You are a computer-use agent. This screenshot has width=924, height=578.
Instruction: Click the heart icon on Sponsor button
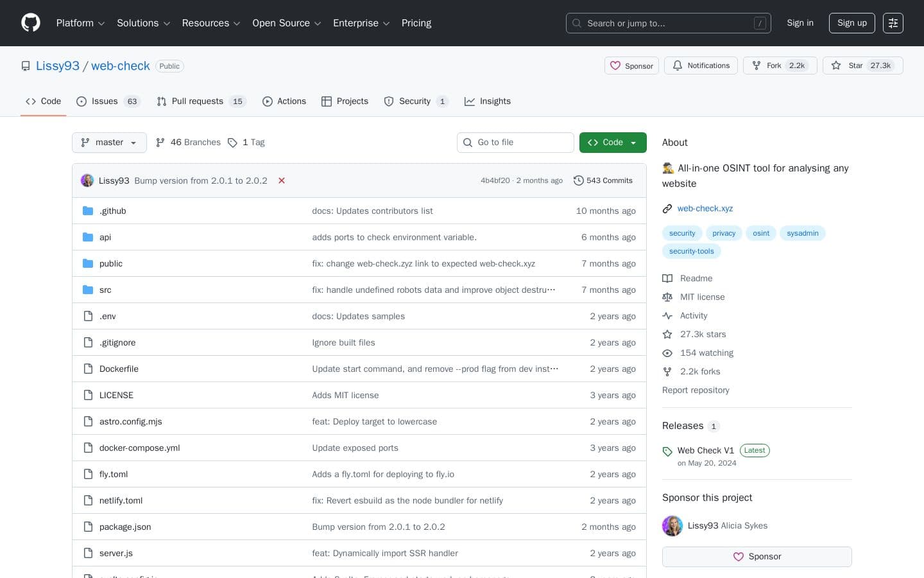(615, 66)
